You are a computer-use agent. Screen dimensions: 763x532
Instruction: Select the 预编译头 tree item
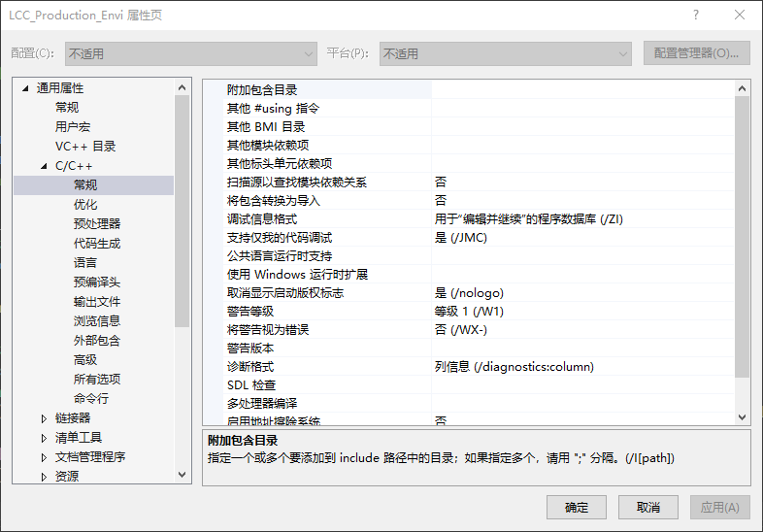[97, 283]
